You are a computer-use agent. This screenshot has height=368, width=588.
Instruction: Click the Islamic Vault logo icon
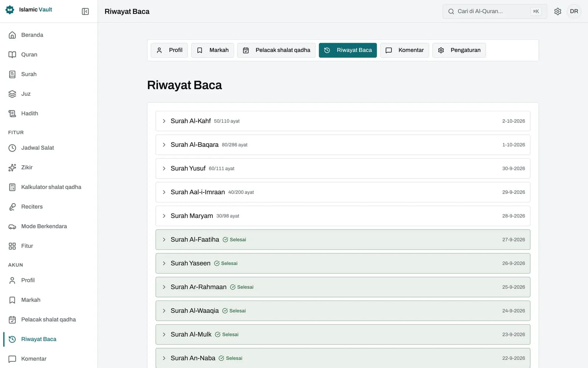pos(10,10)
